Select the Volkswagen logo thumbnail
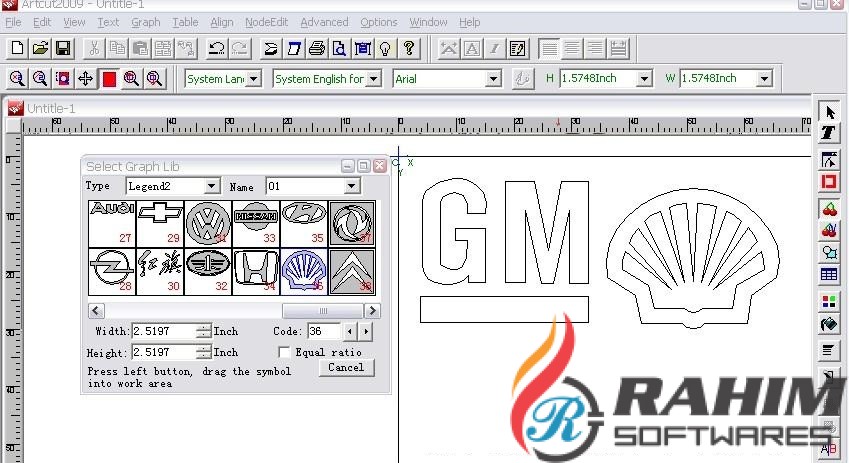 208,224
